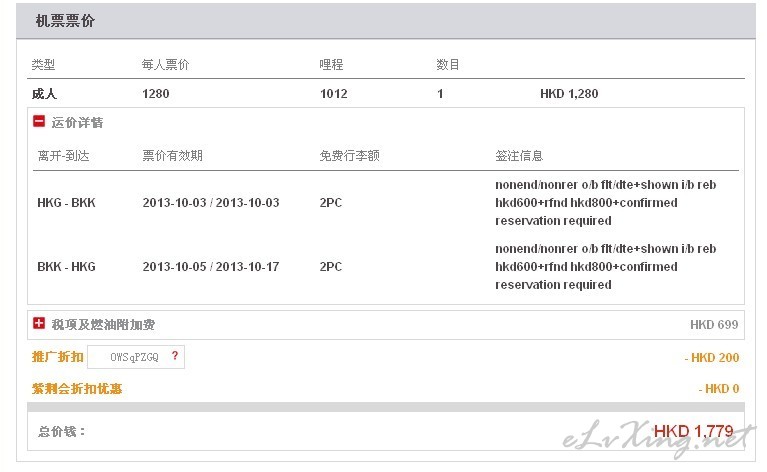Click the - HKD 200 discount amount
The height and width of the screenshot is (472, 767).
pyautogui.click(x=712, y=358)
